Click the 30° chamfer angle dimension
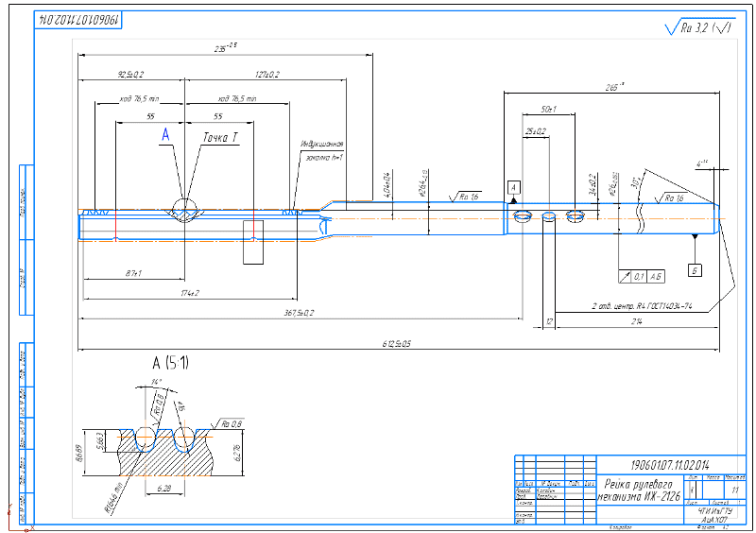 (633, 182)
